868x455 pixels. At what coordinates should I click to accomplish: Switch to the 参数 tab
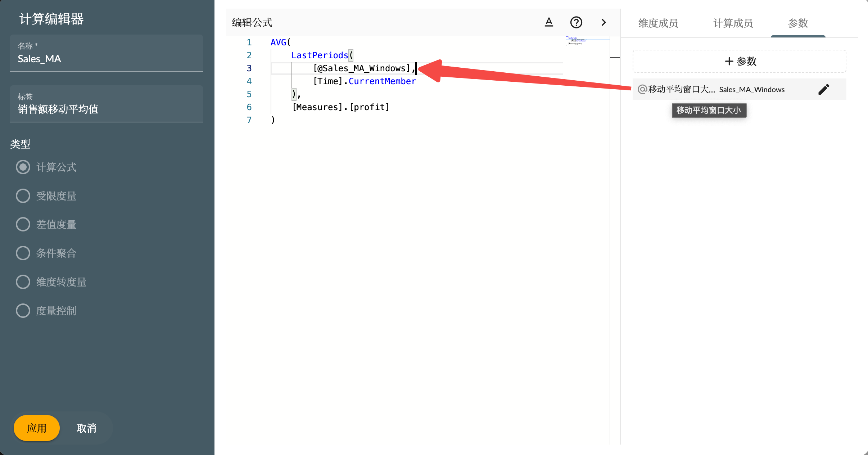coord(798,23)
